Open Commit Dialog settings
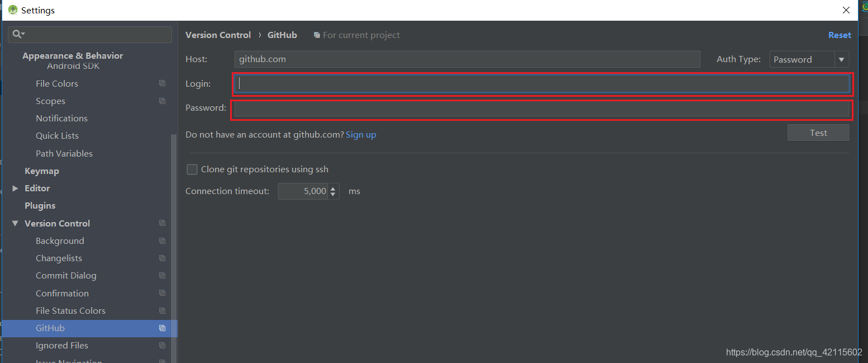This screenshot has height=363, width=868. (x=66, y=276)
